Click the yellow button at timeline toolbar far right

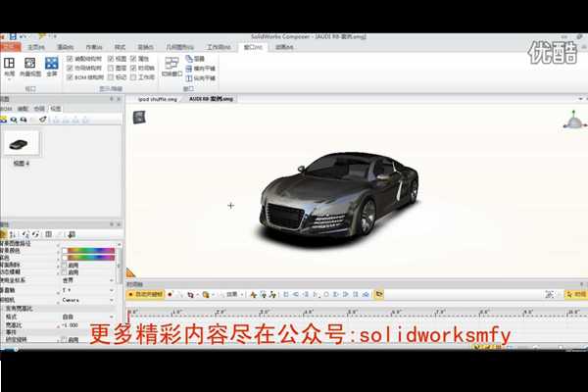576,294
